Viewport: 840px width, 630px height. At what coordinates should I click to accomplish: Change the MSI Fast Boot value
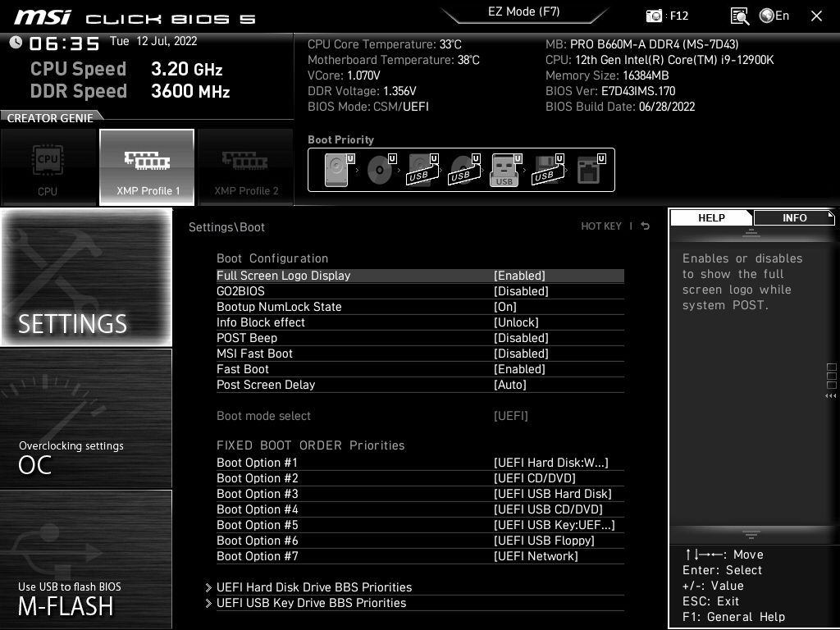point(521,353)
